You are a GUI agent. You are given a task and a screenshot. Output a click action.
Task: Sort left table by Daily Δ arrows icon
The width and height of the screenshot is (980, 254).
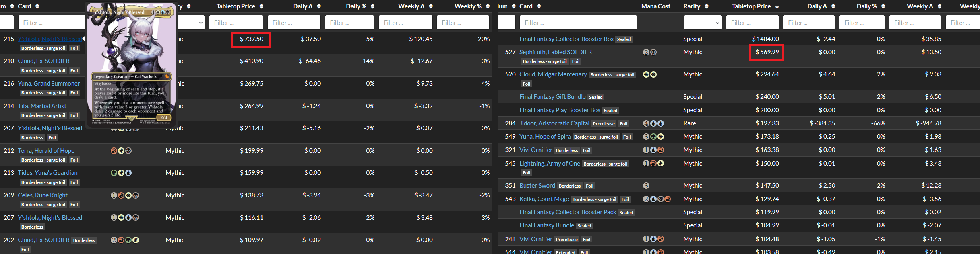click(x=319, y=6)
